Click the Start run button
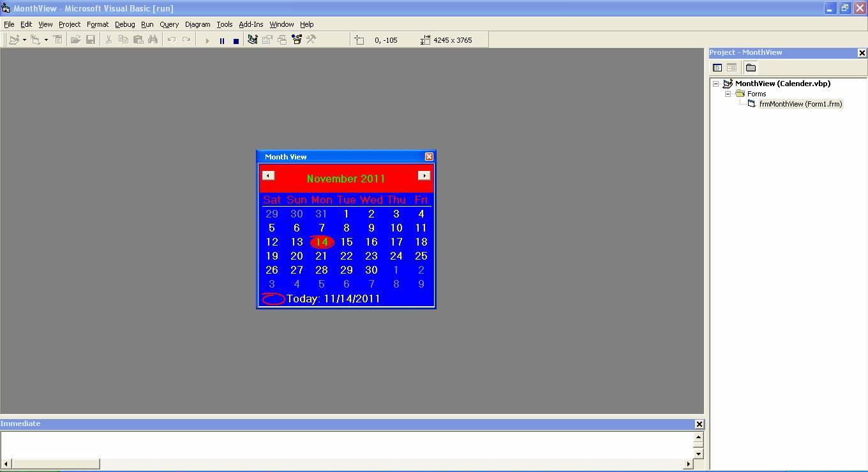 tap(207, 40)
